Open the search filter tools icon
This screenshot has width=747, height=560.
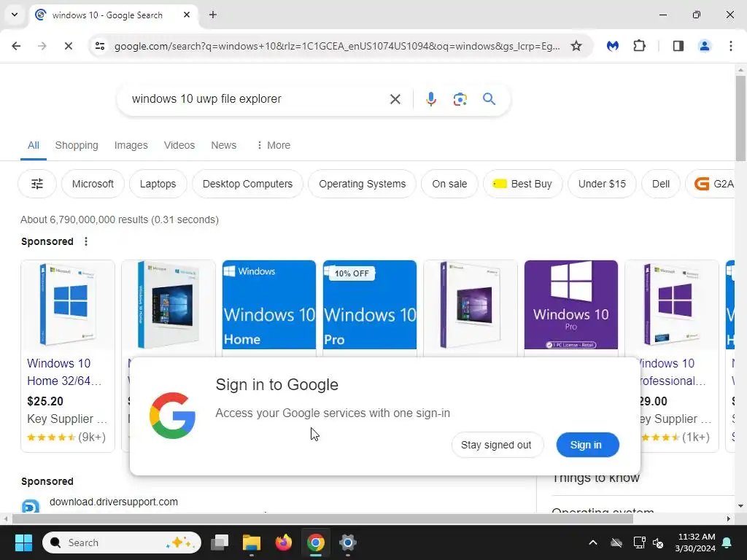click(37, 184)
